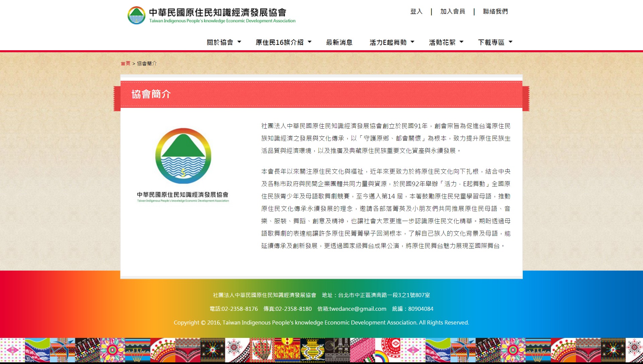
Task: Click the twedance@gmail.com email in footer
Action: click(358, 309)
